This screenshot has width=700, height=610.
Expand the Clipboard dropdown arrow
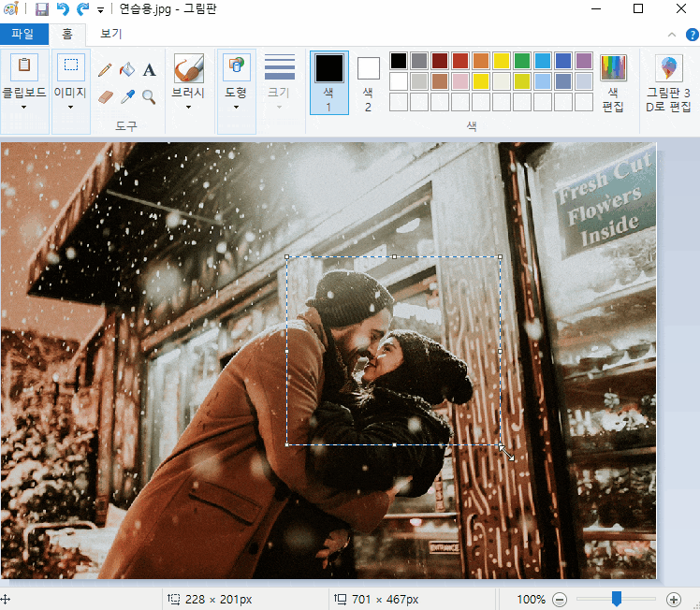tap(24, 107)
